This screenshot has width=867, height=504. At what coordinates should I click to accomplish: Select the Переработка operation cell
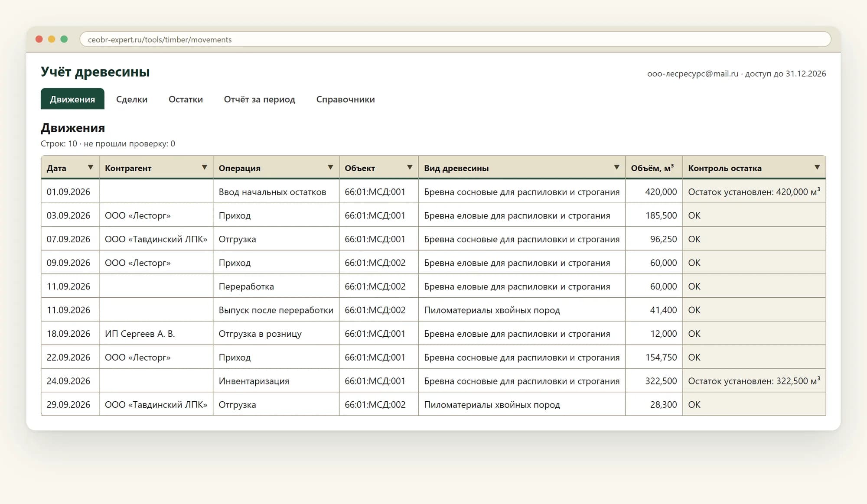coord(276,286)
